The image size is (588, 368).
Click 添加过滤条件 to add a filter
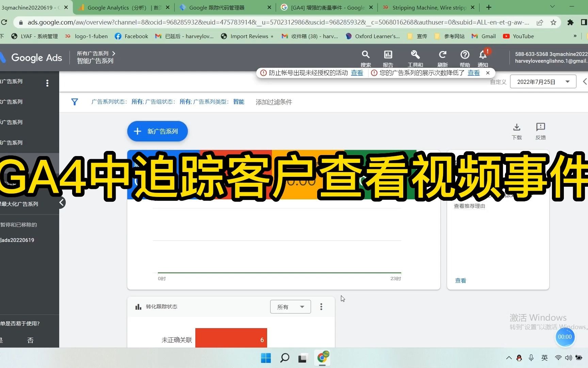pyautogui.click(x=274, y=102)
